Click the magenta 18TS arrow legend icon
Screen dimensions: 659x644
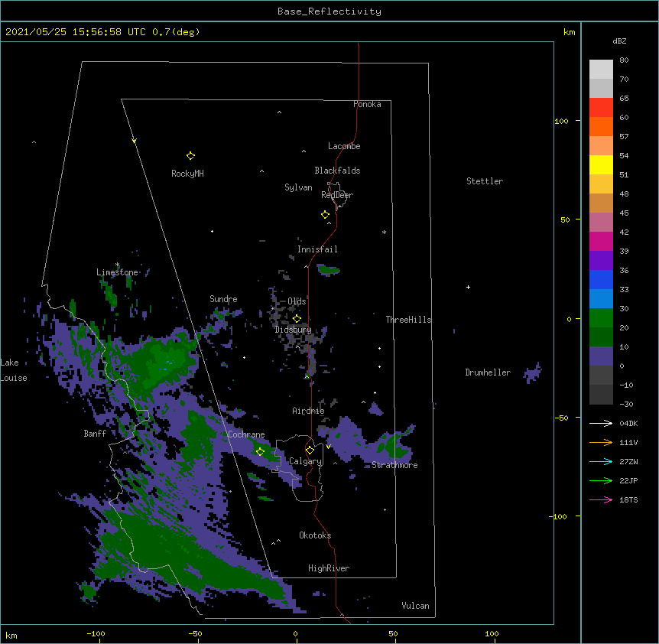pos(601,499)
